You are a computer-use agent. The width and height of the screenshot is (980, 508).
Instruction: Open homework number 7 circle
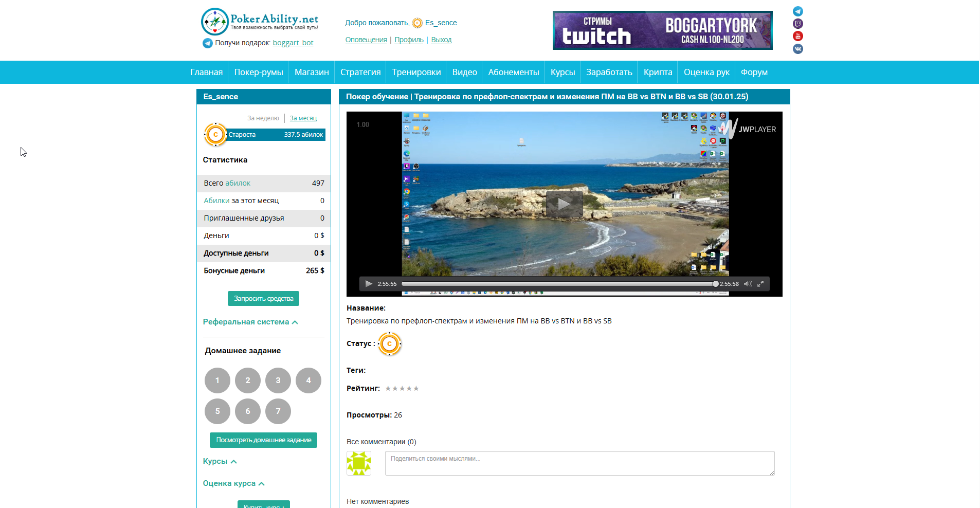(x=278, y=411)
